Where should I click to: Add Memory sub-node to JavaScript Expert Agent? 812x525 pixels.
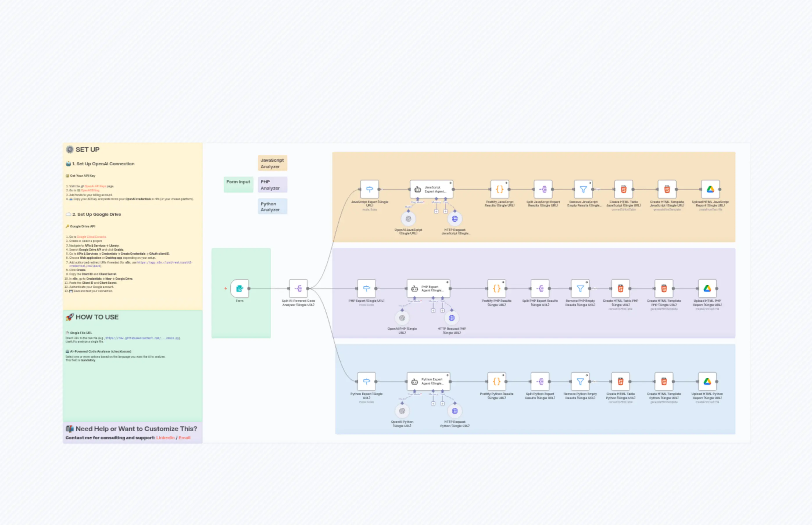(436, 211)
